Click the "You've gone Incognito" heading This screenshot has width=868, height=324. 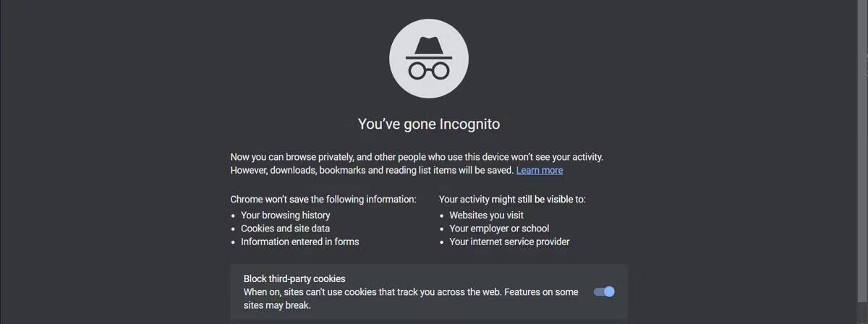click(428, 124)
